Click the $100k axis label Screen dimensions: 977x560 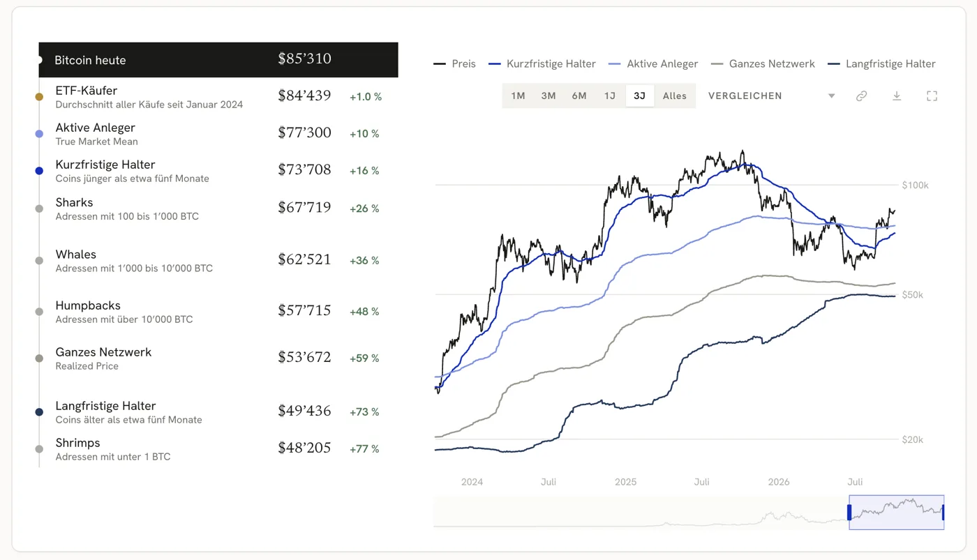(916, 186)
